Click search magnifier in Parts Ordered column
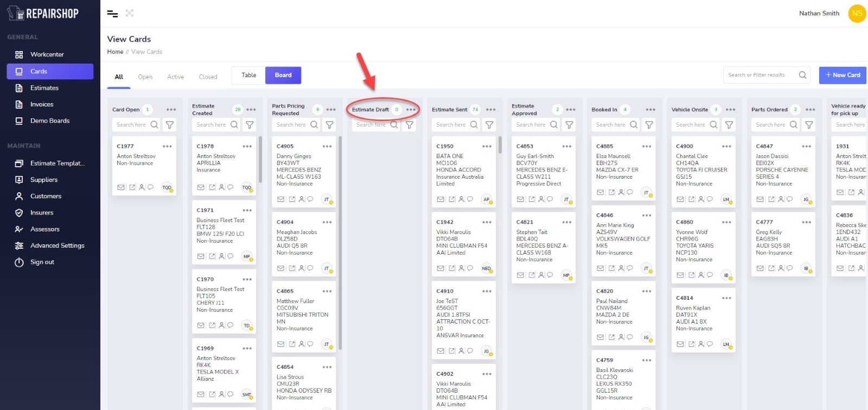This screenshot has width=868, height=410. (x=794, y=125)
